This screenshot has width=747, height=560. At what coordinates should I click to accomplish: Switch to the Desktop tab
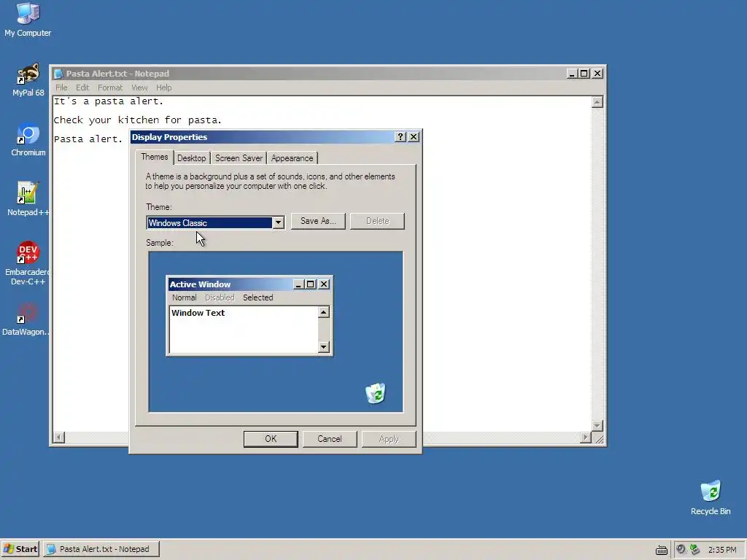point(192,158)
